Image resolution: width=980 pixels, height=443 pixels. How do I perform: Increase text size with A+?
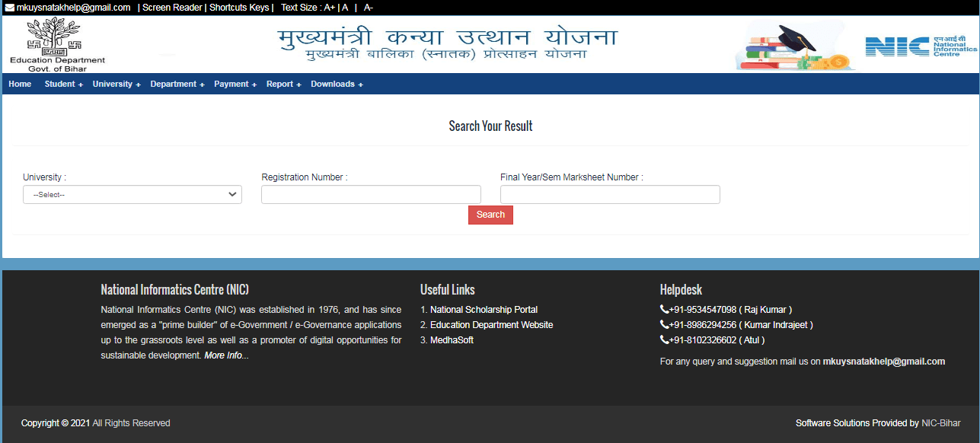329,8
